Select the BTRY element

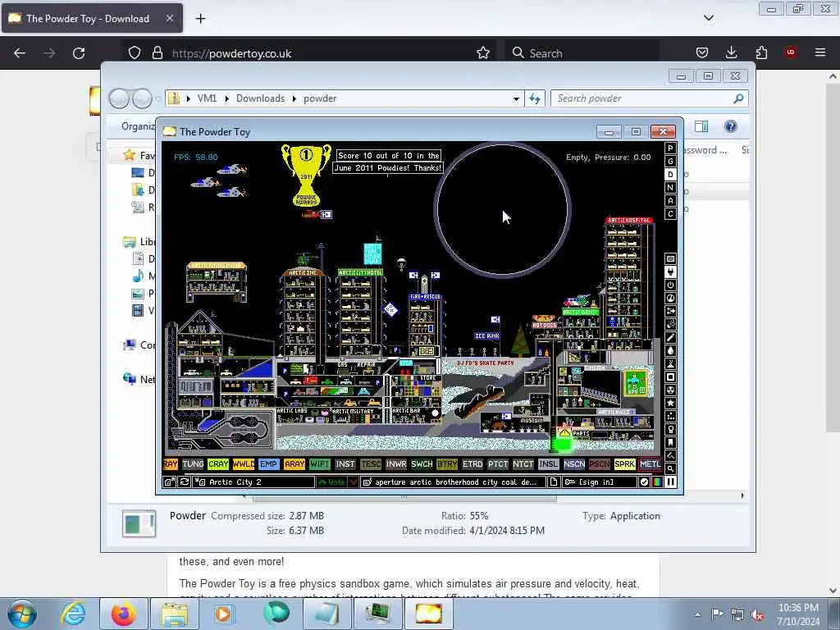point(447,464)
